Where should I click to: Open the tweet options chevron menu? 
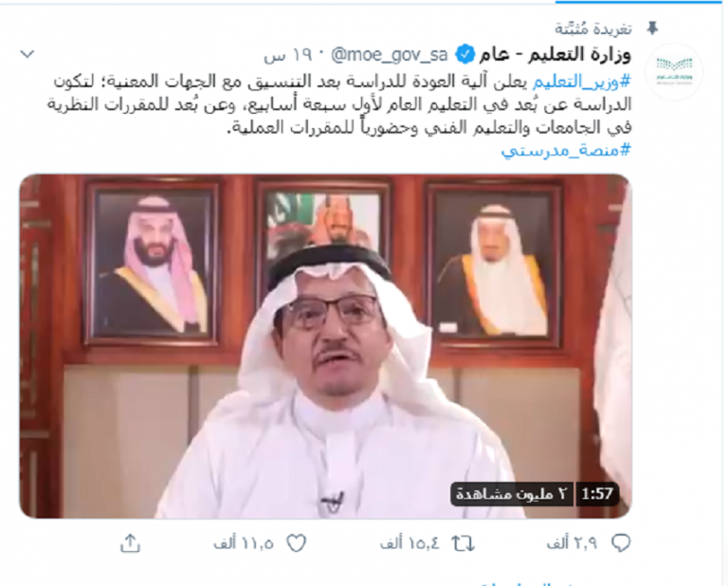tap(27, 54)
